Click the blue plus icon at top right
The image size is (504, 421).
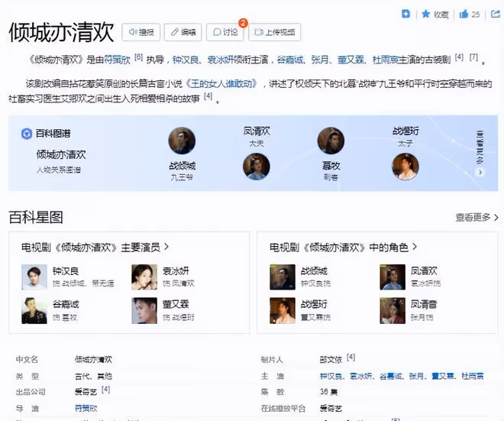click(x=405, y=14)
